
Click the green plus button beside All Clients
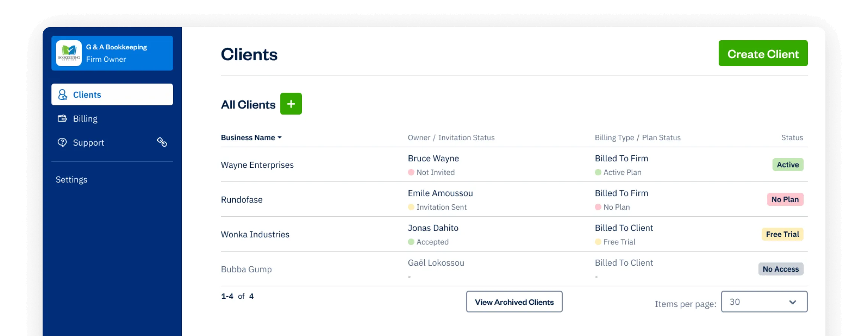tap(291, 104)
